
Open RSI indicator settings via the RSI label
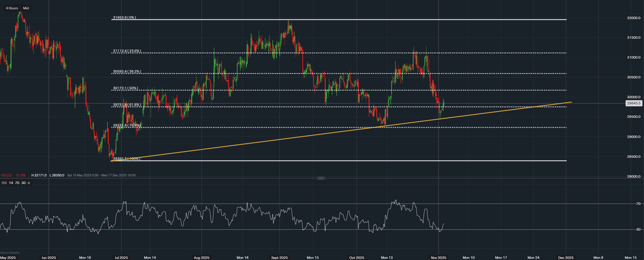coord(4,183)
